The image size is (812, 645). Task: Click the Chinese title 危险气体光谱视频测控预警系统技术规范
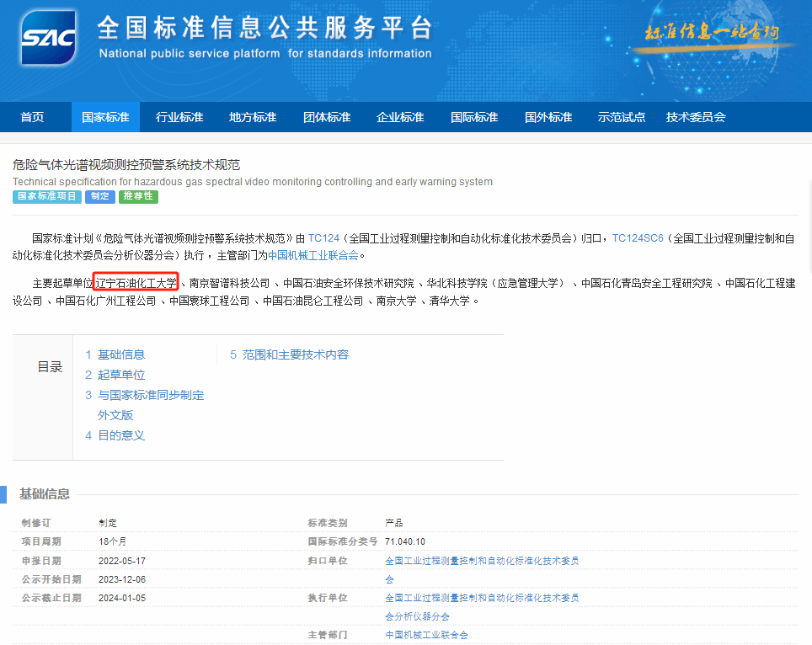pyautogui.click(x=126, y=164)
